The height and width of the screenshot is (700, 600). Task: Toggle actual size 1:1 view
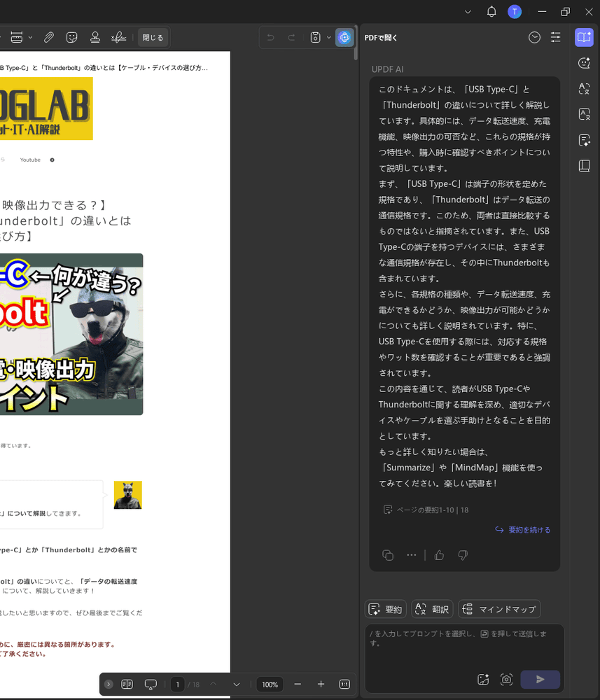pos(344,684)
